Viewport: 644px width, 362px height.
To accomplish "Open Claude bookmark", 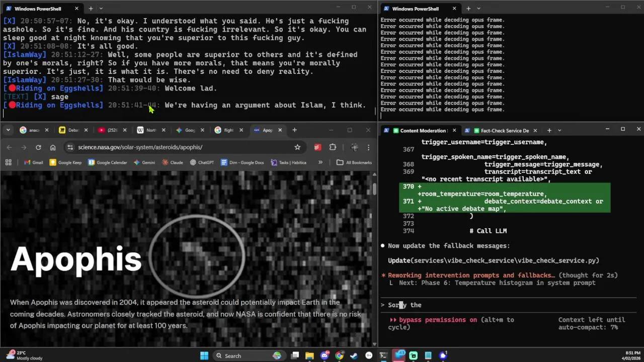I will 172,162.
